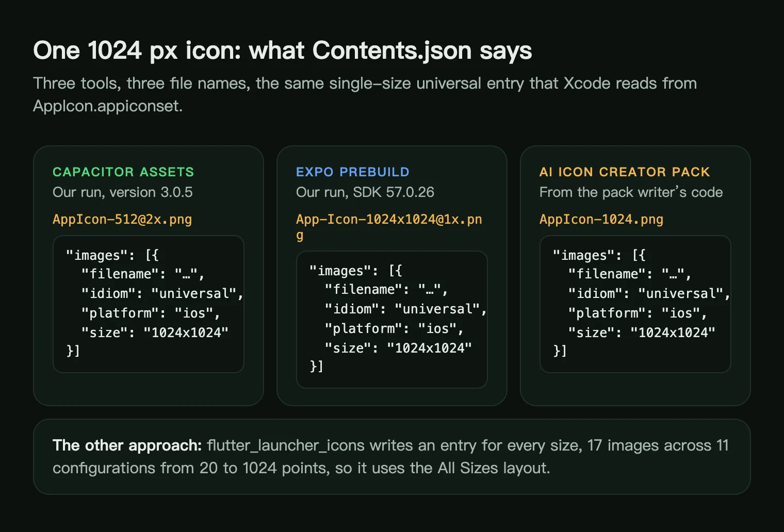Screen dimensions: 784x532
Task: Click the subtitle starting "Three tools, three file names"
Action: 365,94
